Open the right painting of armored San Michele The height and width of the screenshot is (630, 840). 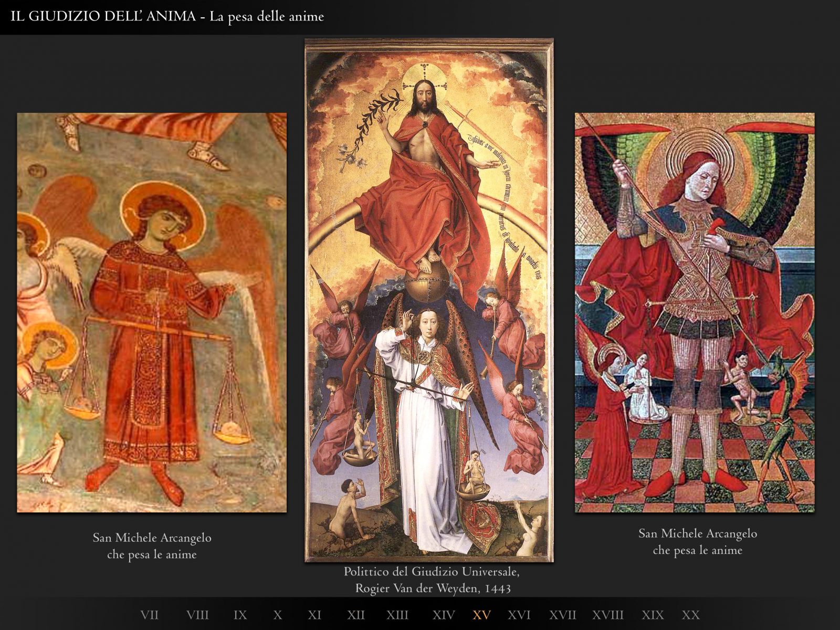(695, 312)
